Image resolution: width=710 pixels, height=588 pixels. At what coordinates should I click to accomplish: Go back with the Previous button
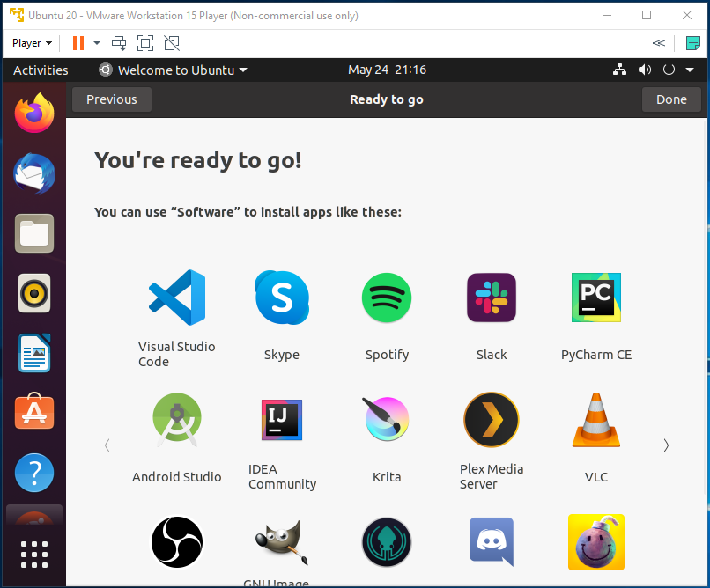[x=112, y=99]
